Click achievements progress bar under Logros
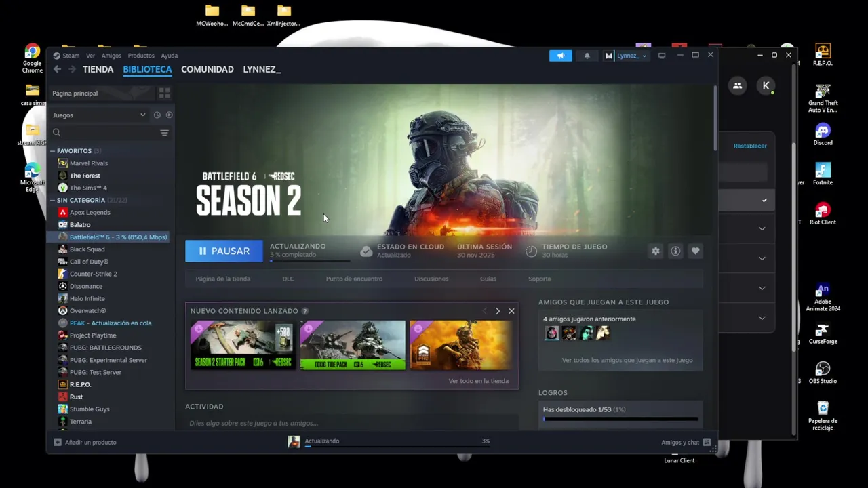Viewport: 868px width, 488px height. point(620,419)
